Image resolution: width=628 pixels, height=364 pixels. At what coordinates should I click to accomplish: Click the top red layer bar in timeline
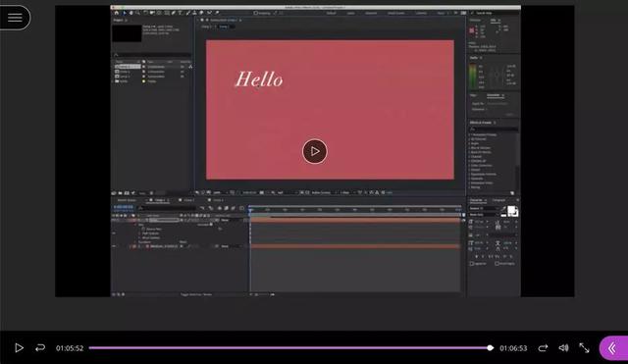355,220
